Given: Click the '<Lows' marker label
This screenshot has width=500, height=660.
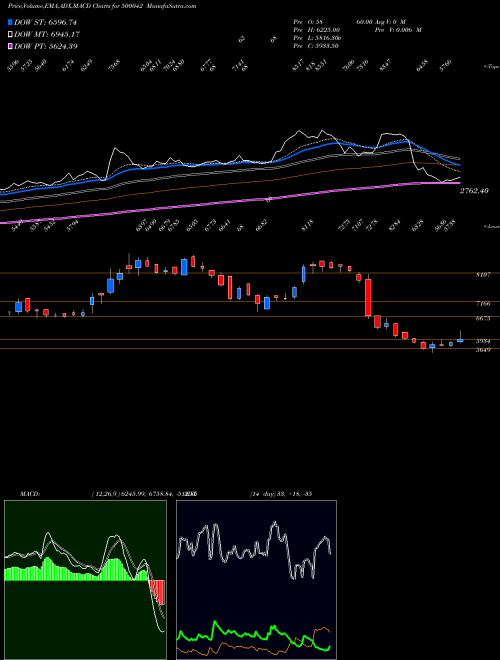Looking at the screenshot, I should click(492, 226).
